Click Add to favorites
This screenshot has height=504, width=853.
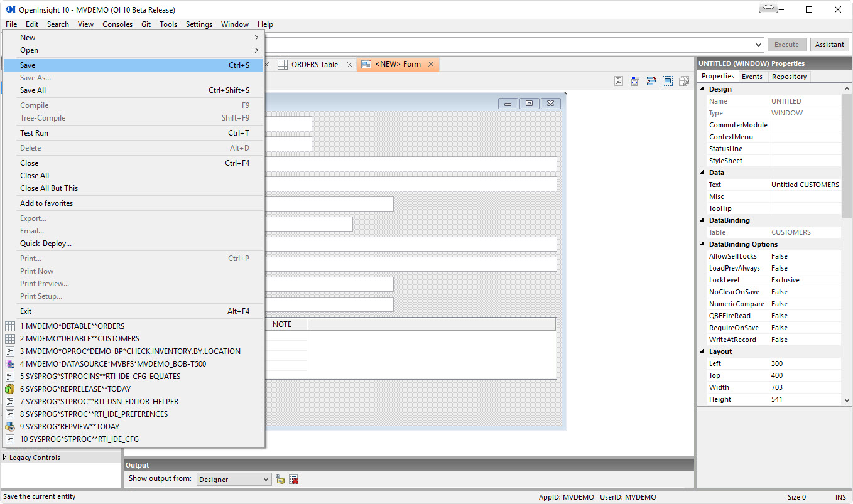tap(133, 203)
